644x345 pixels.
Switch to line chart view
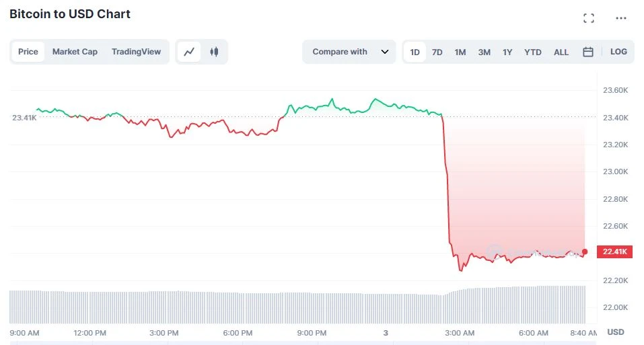coord(190,52)
